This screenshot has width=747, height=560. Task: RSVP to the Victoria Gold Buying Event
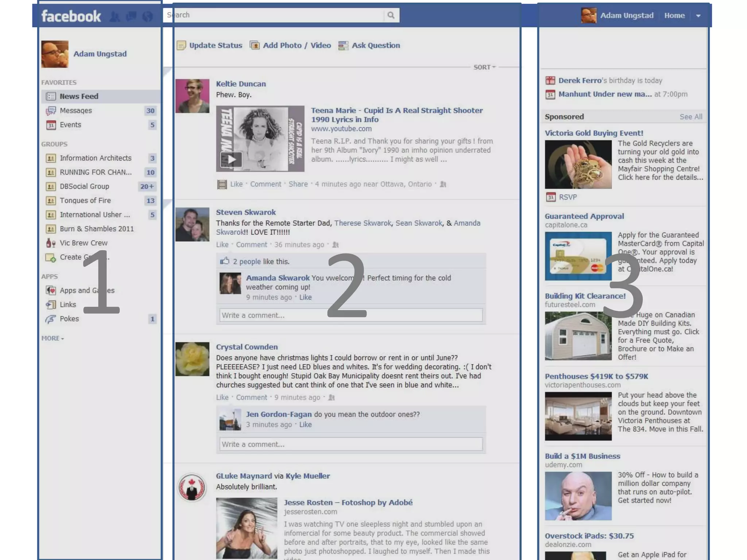click(568, 197)
